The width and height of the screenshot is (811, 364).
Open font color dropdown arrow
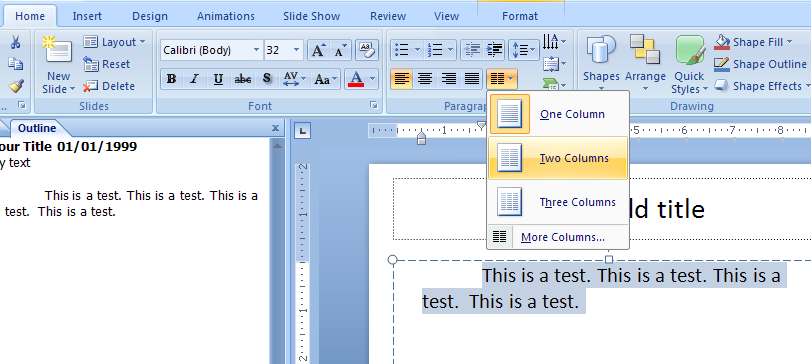[372, 79]
